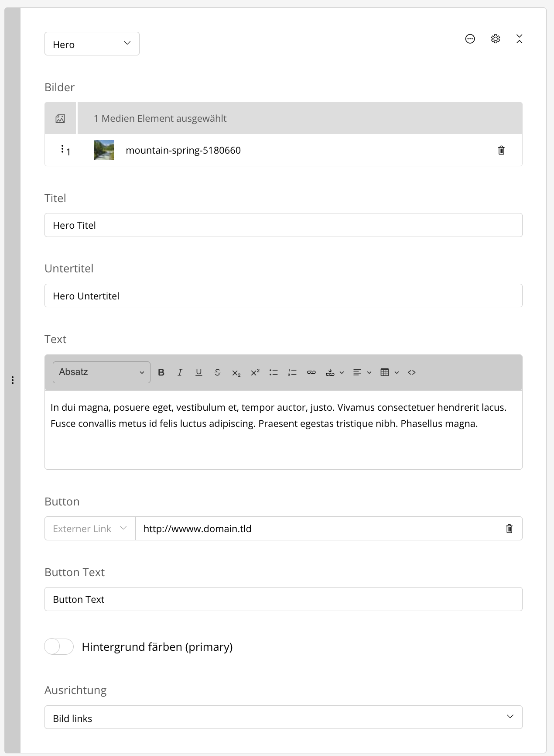Click the underline formatting icon
This screenshot has width=554, height=756.
(x=199, y=372)
